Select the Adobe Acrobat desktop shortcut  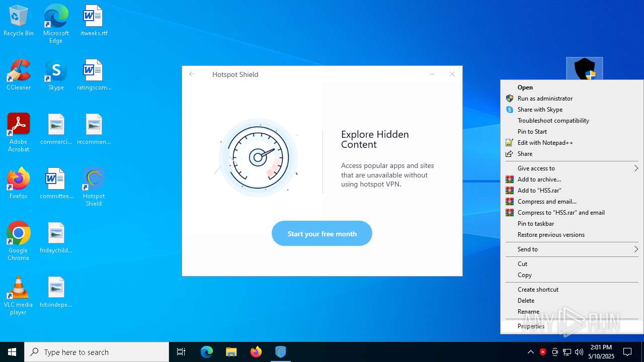click(x=19, y=133)
